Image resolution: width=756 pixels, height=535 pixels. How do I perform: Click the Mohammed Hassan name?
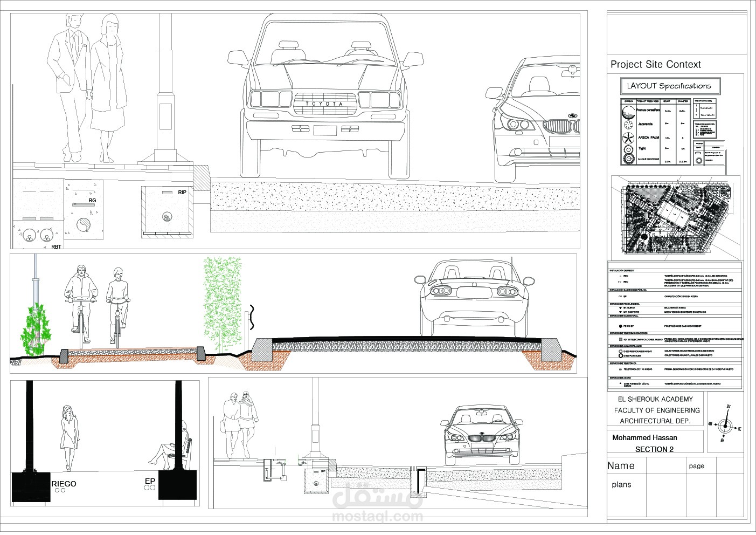[x=645, y=437]
